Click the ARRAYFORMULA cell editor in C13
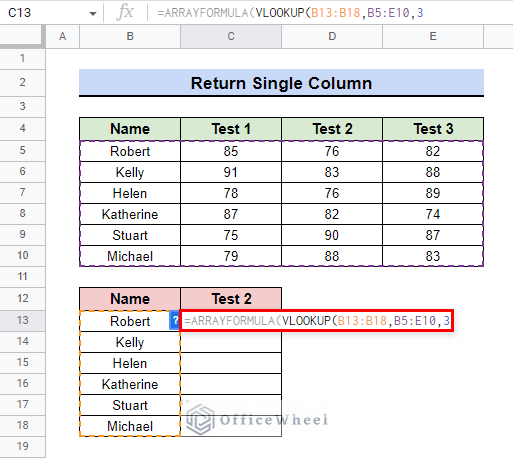Screen dimensions: 513x458 point(317,321)
